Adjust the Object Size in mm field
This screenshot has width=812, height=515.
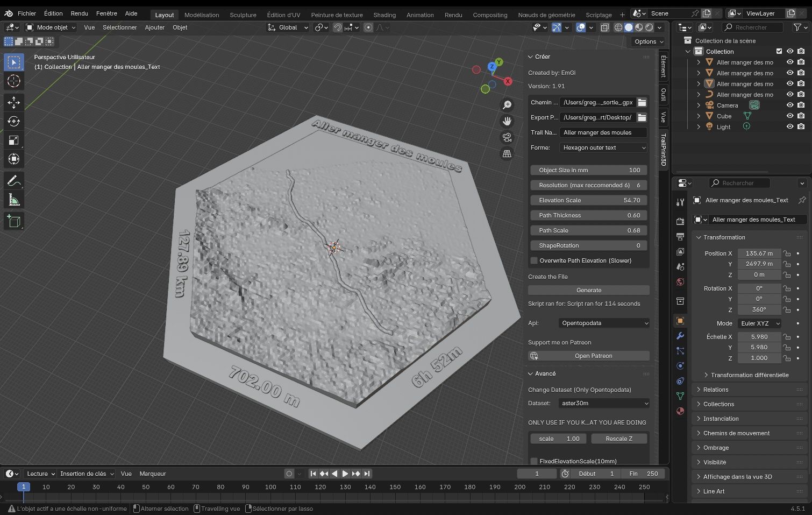[x=589, y=170]
